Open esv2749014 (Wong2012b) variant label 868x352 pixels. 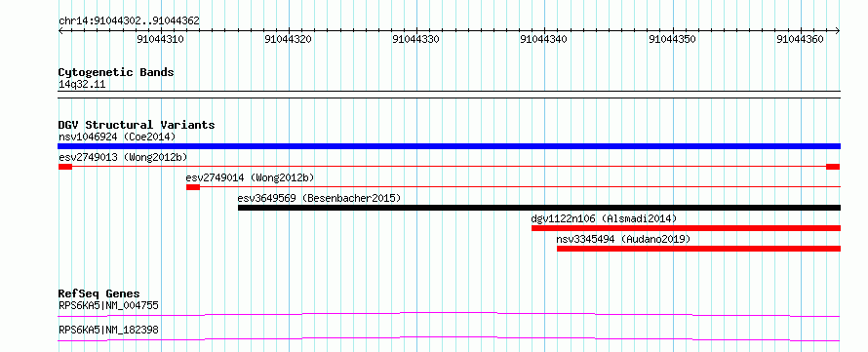(251, 177)
